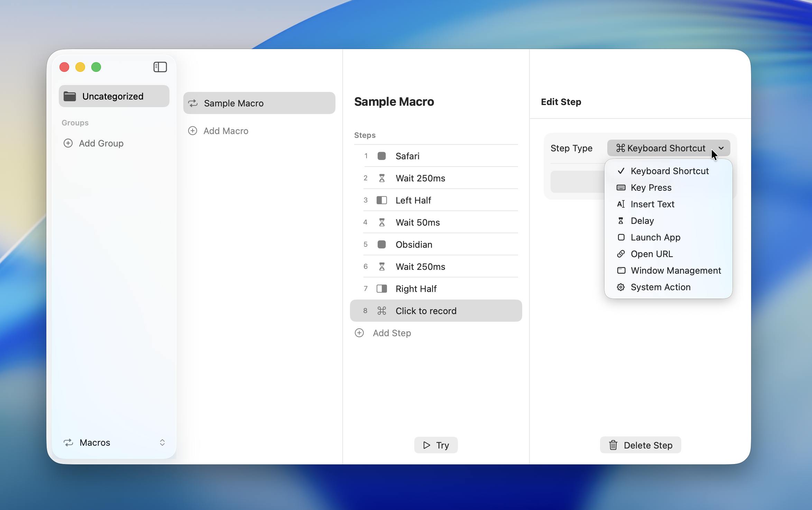Expand the Macros chevron at bottom
Screen dimensions: 812x510
coord(162,443)
